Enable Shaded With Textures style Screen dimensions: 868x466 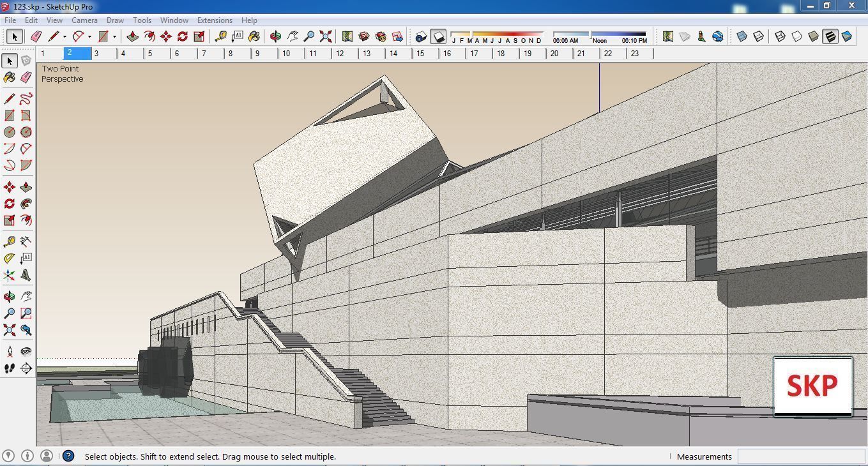point(830,36)
